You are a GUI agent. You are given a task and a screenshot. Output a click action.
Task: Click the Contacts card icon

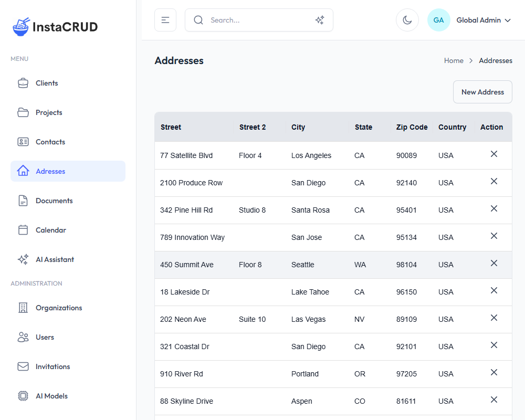(23, 142)
